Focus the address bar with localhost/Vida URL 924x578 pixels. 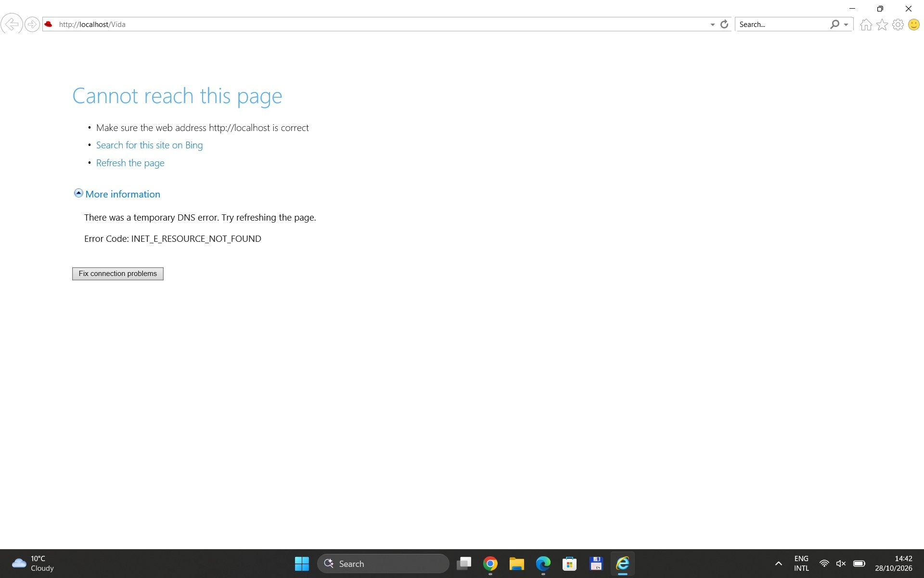[380, 24]
